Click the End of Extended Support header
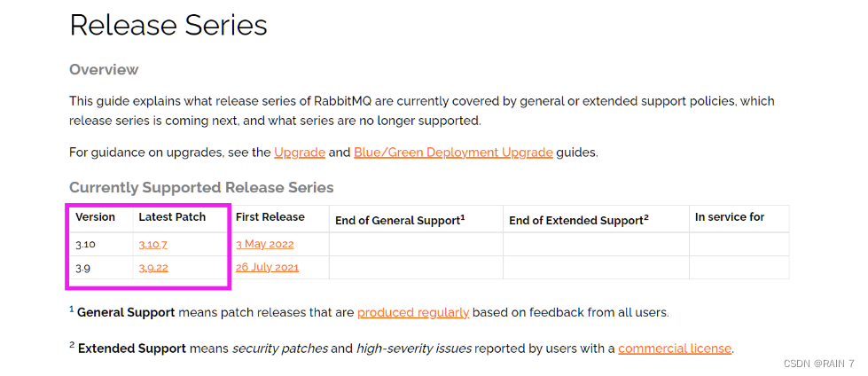The height and width of the screenshot is (376, 868). (579, 219)
